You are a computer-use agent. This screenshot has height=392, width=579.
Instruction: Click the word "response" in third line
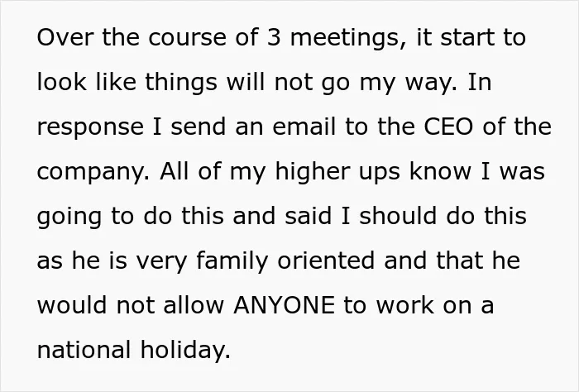(x=90, y=128)
